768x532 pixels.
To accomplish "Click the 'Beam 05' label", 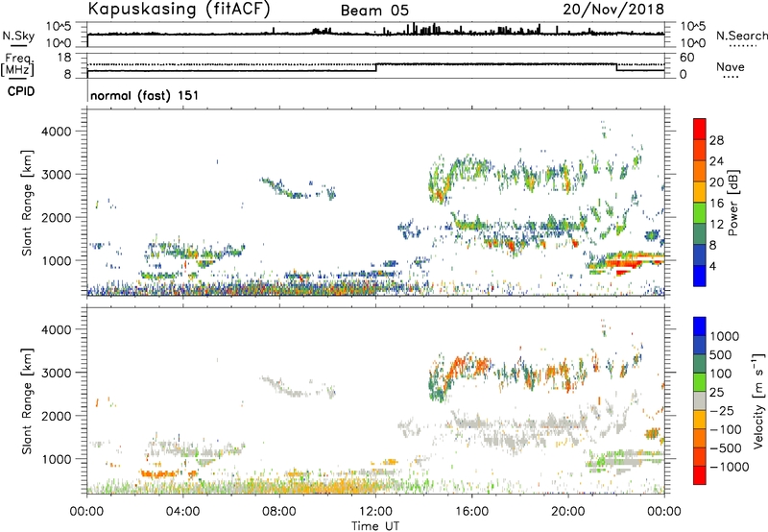I will [x=374, y=11].
